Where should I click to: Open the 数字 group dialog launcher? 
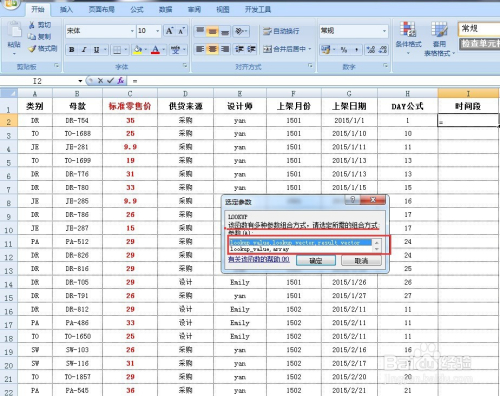click(385, 66)
